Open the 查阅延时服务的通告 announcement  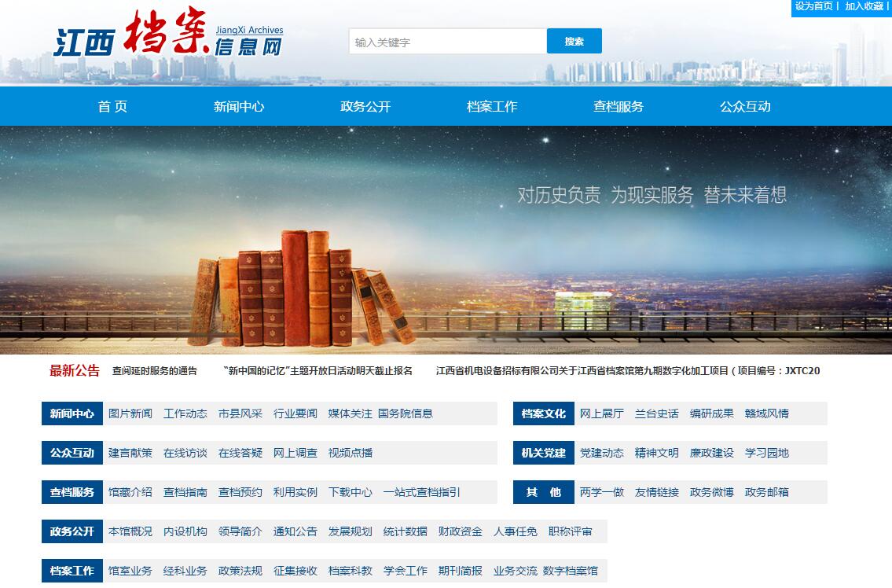coord(155,371)
